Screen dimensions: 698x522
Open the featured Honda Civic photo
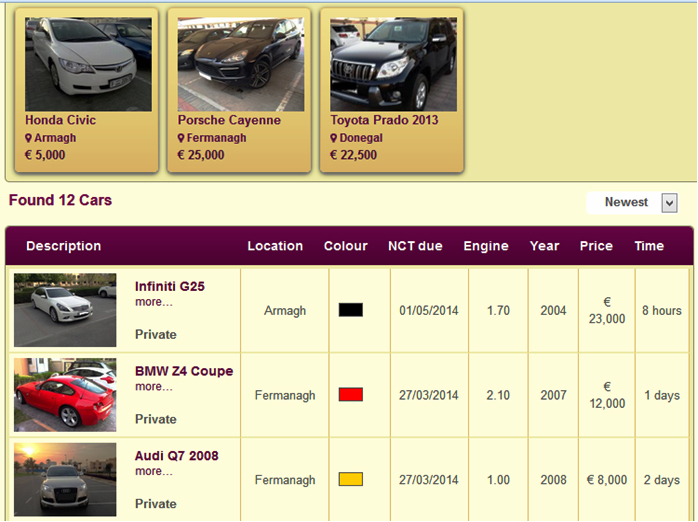coord(88,64)
